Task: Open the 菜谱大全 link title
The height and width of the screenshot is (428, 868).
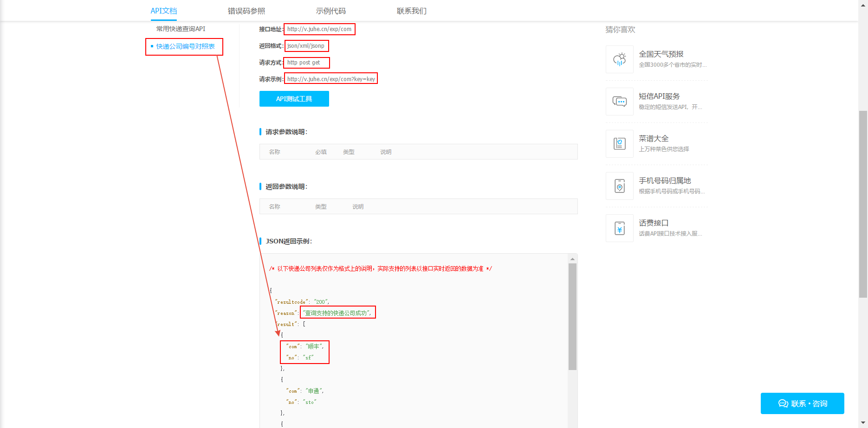Action: (x=654, y=139)
